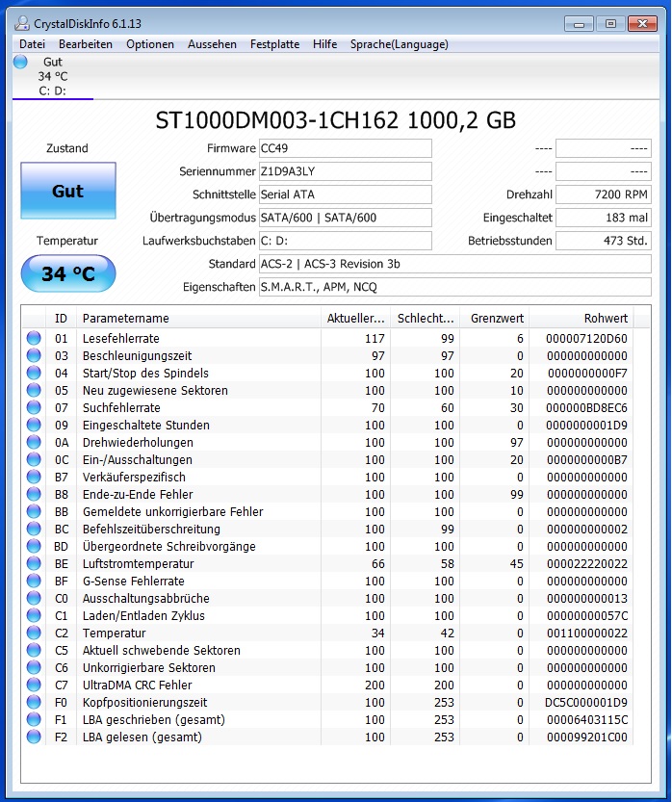This screenshot has width=672, height=802.
Task: Open the Optionen menu
Action: click(150, 44)
